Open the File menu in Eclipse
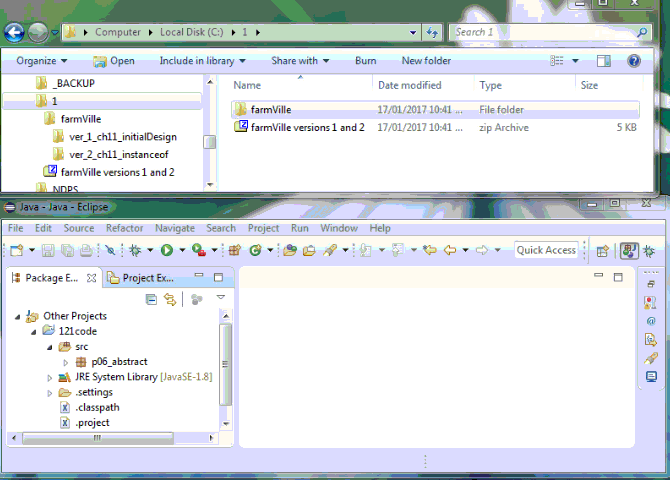This screenshot has height=480, width=670. tap(16, 228)
